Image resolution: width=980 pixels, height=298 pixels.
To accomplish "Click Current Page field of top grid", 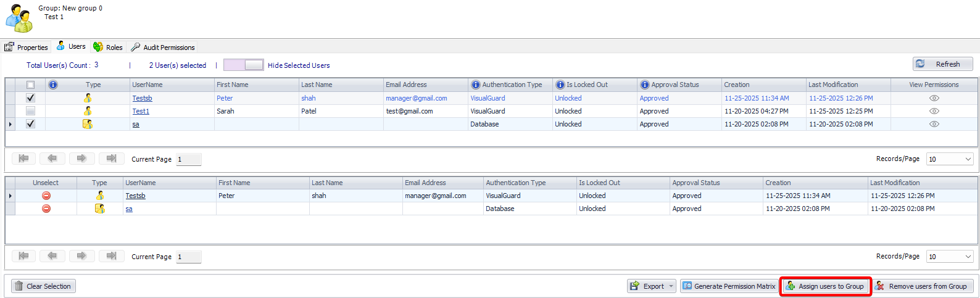I will pos(189,159).
